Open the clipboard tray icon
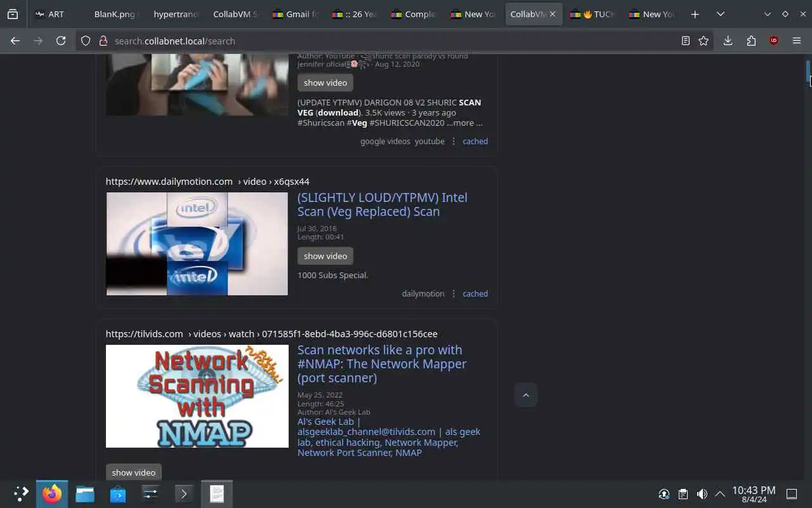 pyautogui.click(x=683, y=494)
